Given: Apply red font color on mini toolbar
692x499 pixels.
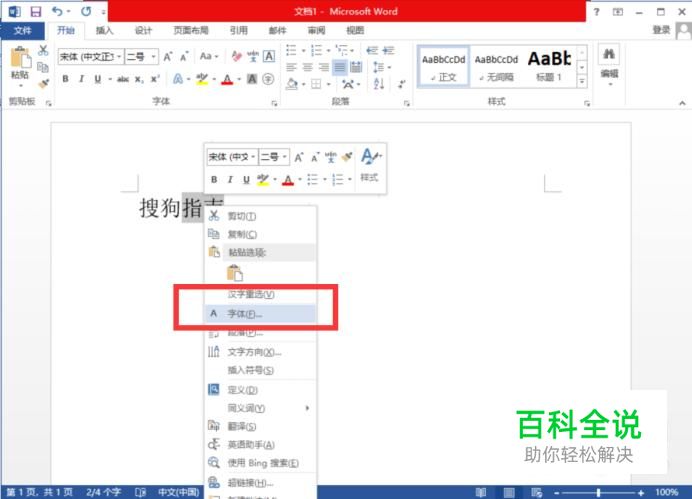Looking at the screenshot, I should (288, 180).
